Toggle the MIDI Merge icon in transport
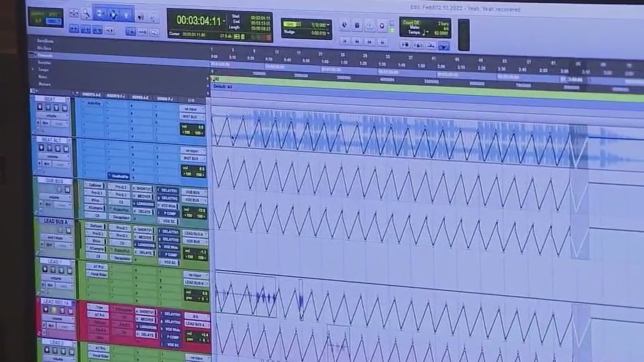Image resolution: width=644 pixels, height=362 pixels. tap(381, 25)
